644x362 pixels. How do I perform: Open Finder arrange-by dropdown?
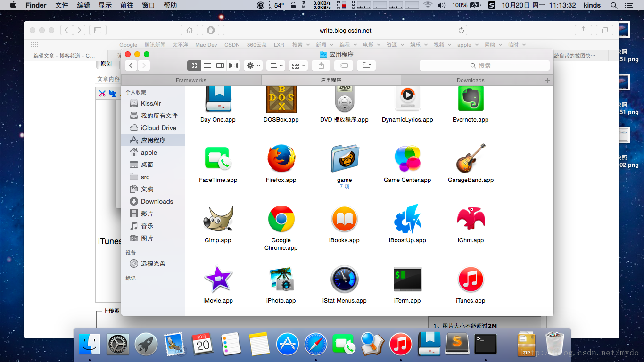pyautogui.click(x=275, y=66)
